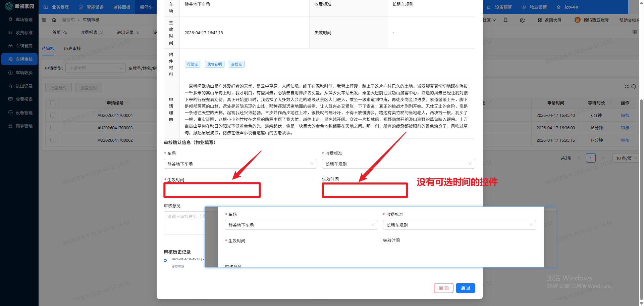Open the 收费标准 长租车规则 dropdown
This screenshot has width=644, height=306.
coord(398,164)
